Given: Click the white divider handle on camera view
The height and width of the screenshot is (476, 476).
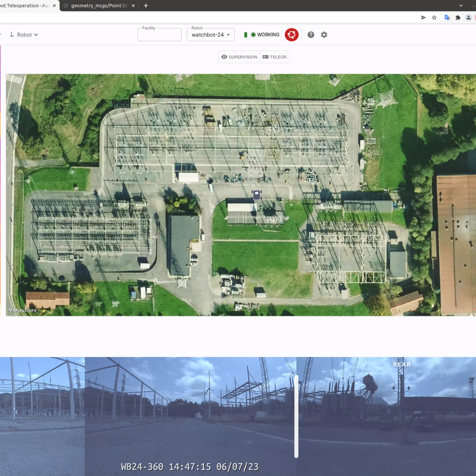Looking at the screenshot, I should coord(296,416).
